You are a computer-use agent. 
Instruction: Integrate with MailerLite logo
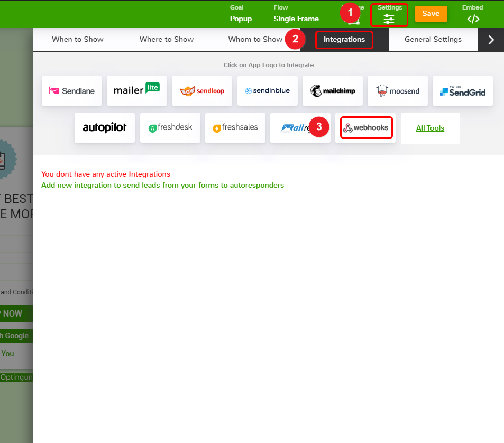tap(137, 91)
